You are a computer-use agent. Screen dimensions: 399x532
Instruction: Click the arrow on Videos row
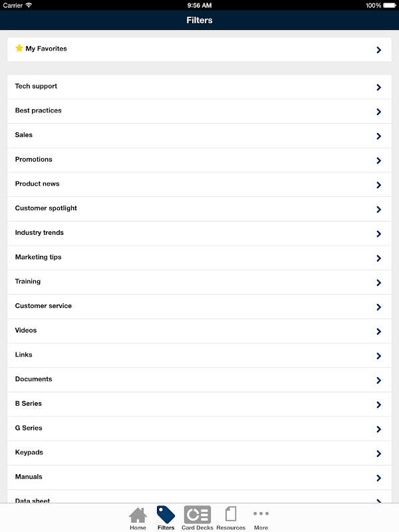(379, 331)
